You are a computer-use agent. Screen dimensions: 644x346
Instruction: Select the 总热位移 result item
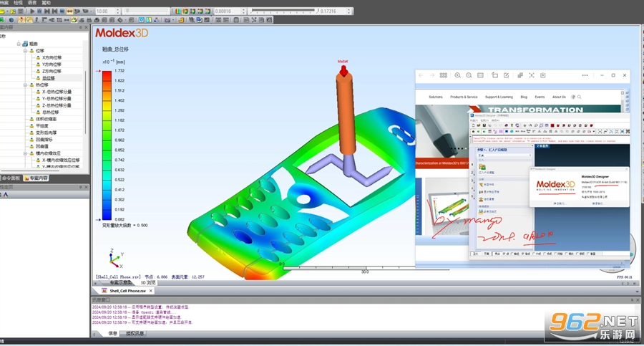coord(51,112)
